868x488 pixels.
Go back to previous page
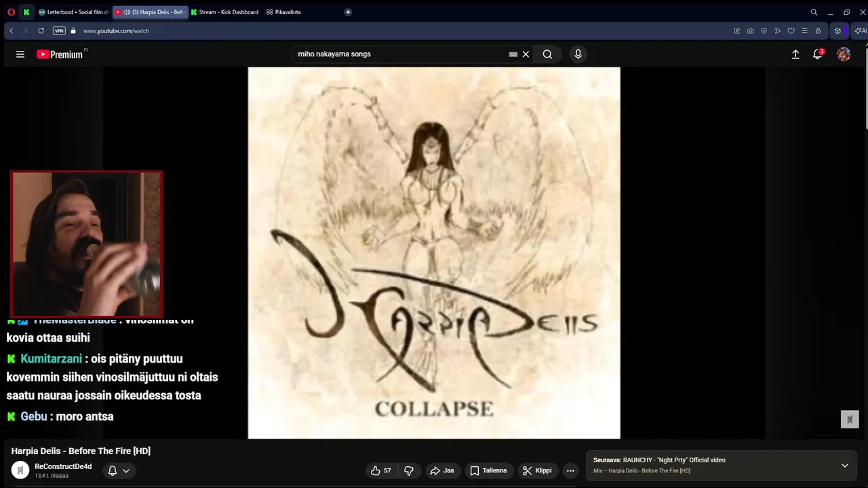click(11, 30)
